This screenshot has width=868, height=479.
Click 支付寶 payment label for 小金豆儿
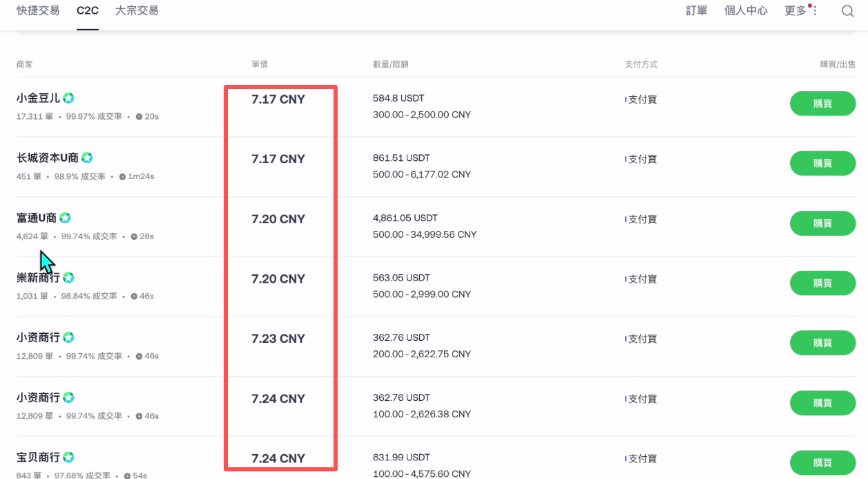click(x=642, y=100)
